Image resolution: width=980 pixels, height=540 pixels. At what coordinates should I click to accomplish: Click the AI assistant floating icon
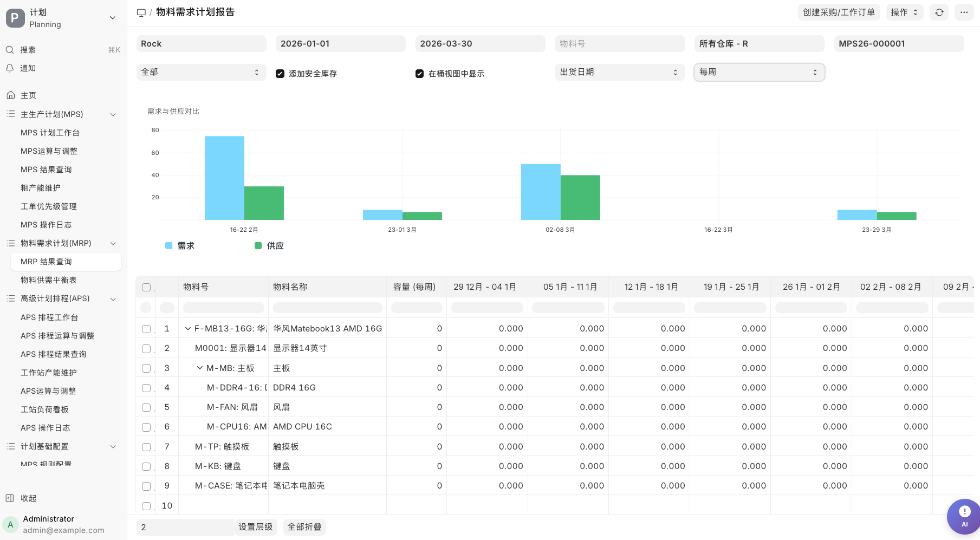click(x=964, y=516)
